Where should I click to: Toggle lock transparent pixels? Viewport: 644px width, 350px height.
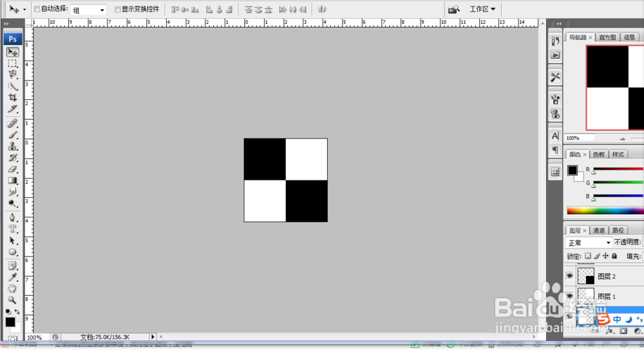pos(588,256)
